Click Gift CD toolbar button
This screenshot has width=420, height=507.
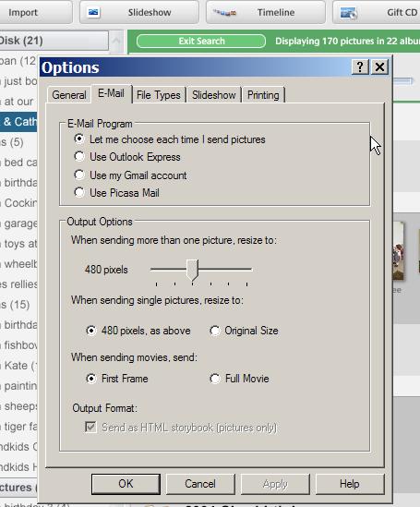click(x=377, y=12)
